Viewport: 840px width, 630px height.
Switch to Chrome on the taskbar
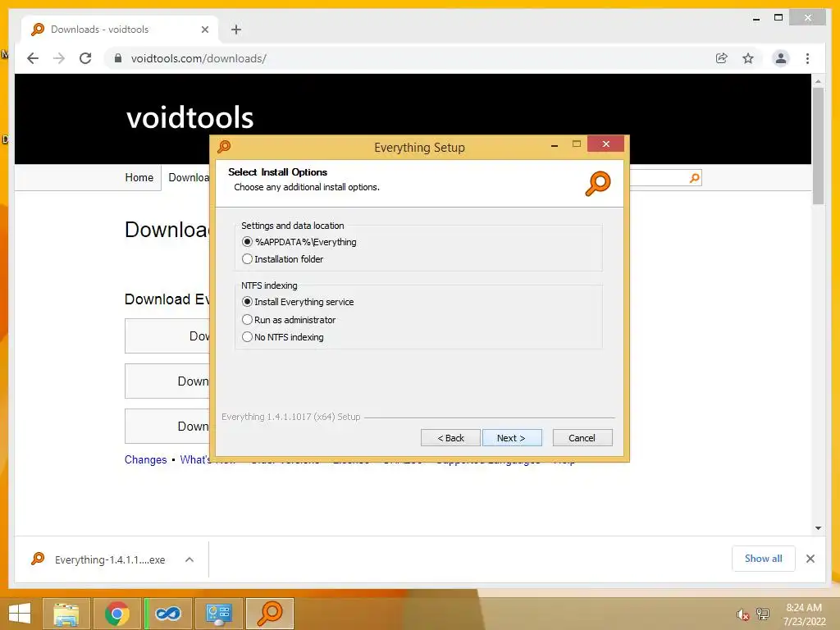116,614
